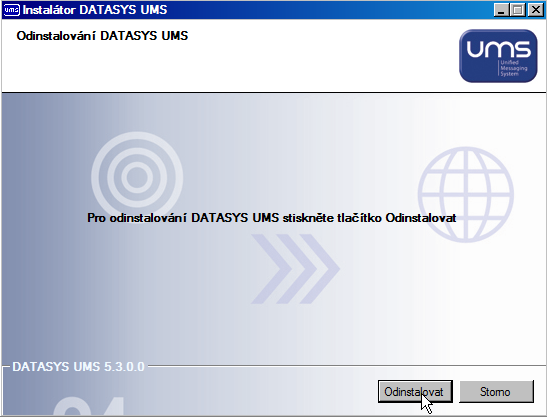Click the 'Odinstalování DATASYS UMS' heading
547x417 pixels.
tap(102, 36)
